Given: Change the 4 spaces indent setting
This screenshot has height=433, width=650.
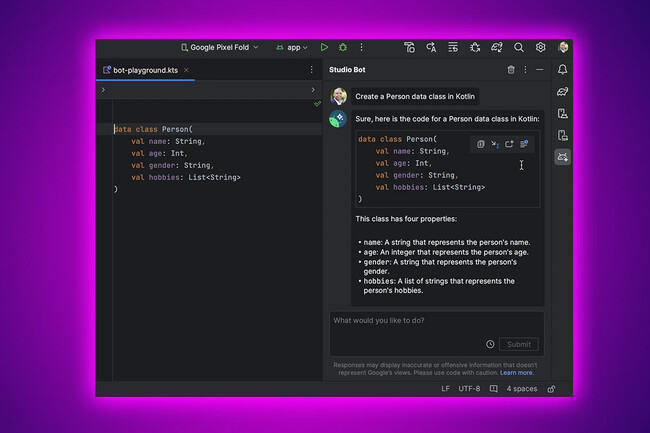Looking at the screenshot, I should coord(522,388).
